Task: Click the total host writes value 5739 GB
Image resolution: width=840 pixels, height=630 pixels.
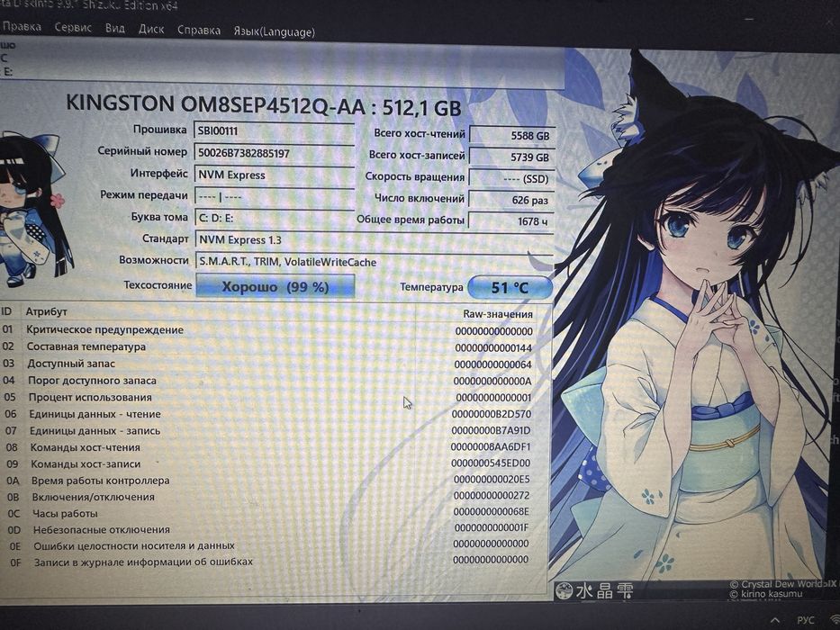Action: [512, 157]
